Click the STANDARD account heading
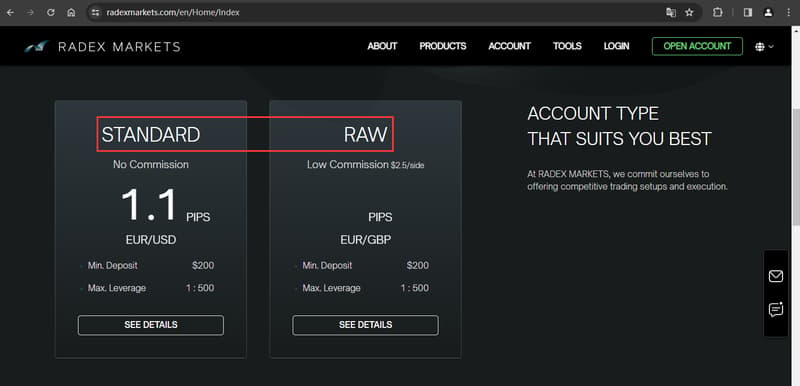This screenshot has width=800, height=386. coord(151,135)
